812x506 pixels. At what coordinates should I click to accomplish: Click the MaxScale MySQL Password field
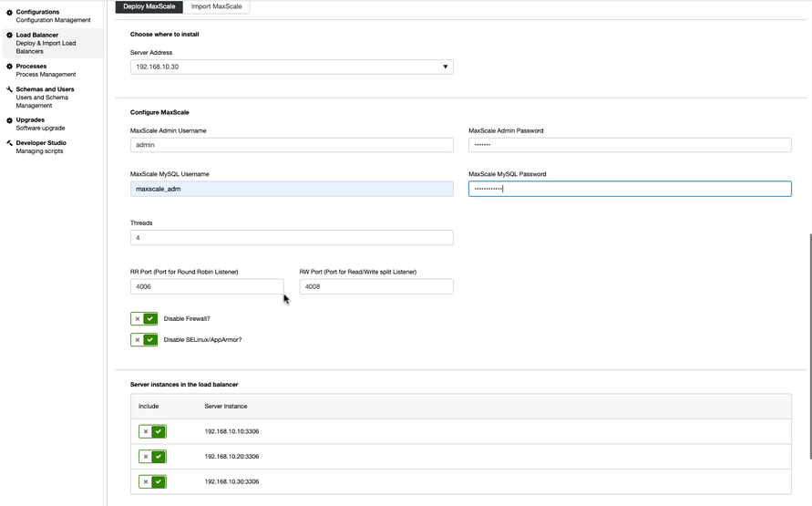coord(630,189)
